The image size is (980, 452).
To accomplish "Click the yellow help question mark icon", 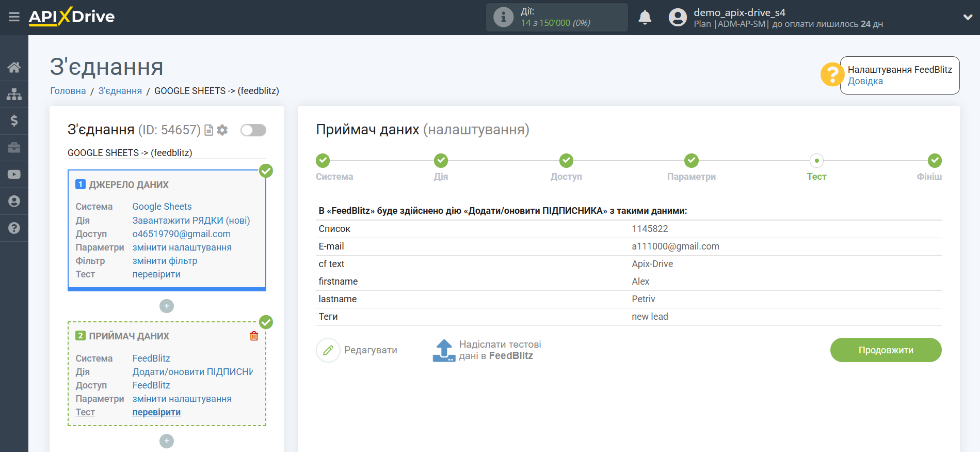I will [x=832, y=75].
